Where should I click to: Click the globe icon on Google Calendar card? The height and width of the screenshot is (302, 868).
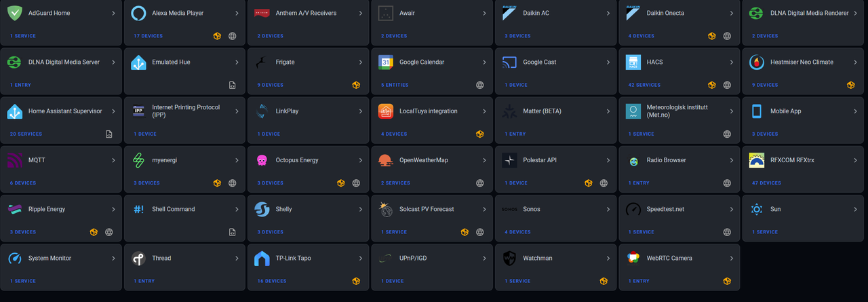point(479,86)
